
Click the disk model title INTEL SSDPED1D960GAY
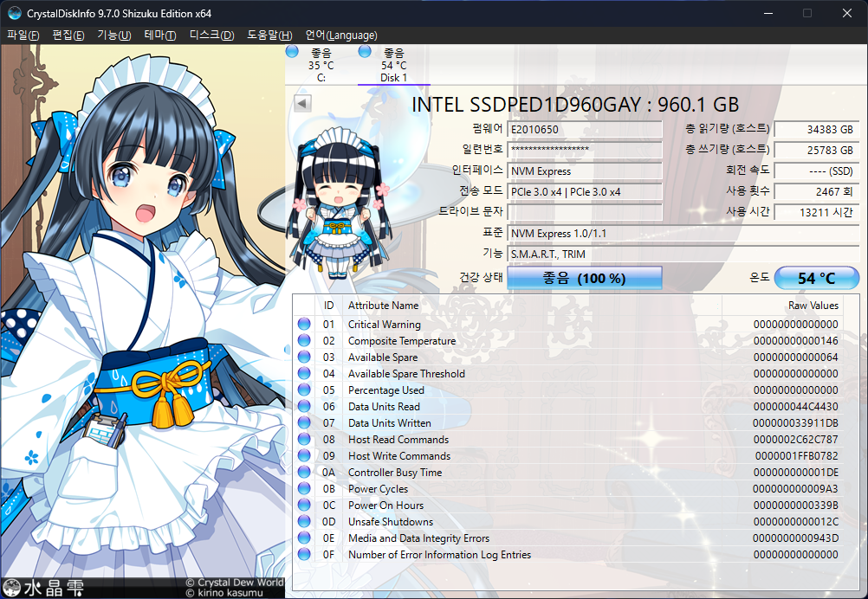(525, 105)
